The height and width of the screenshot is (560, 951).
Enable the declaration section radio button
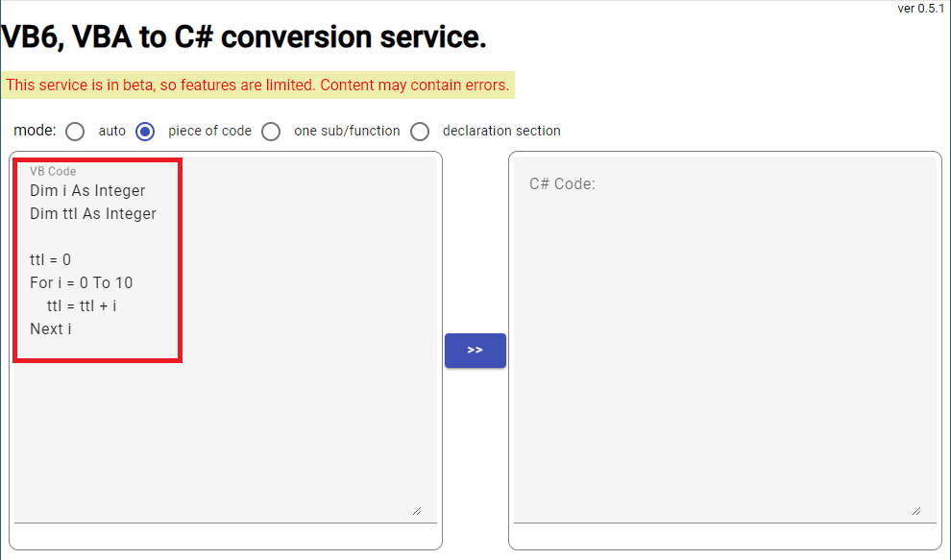coord(420,131)
